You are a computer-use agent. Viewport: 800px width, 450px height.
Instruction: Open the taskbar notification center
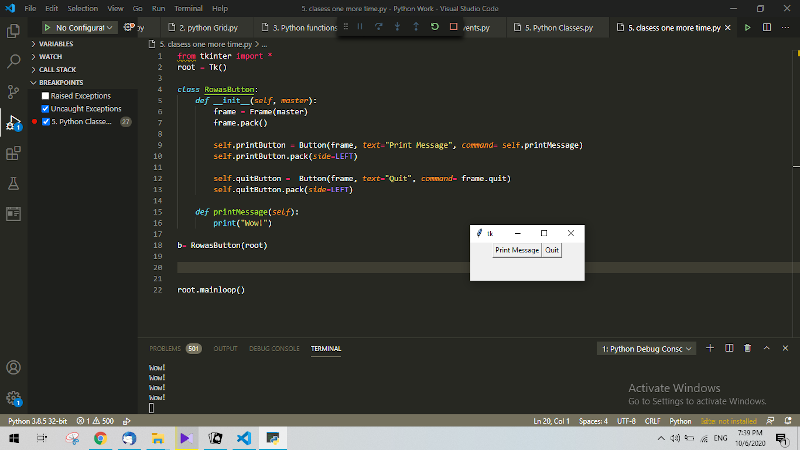(782, 438)
